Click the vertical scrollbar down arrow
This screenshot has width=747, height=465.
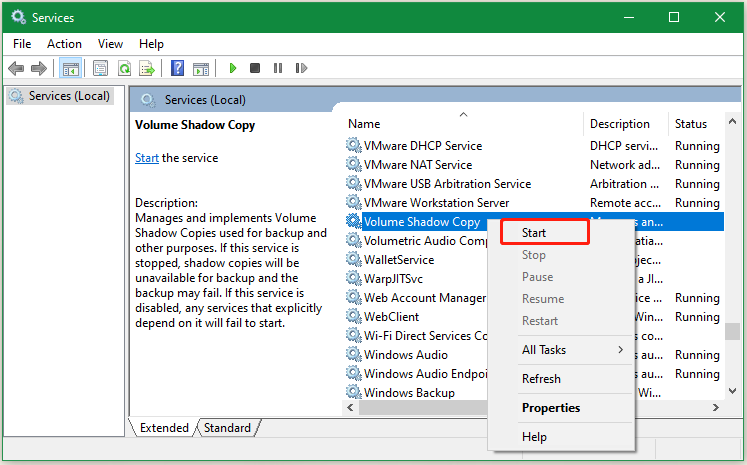733,391
